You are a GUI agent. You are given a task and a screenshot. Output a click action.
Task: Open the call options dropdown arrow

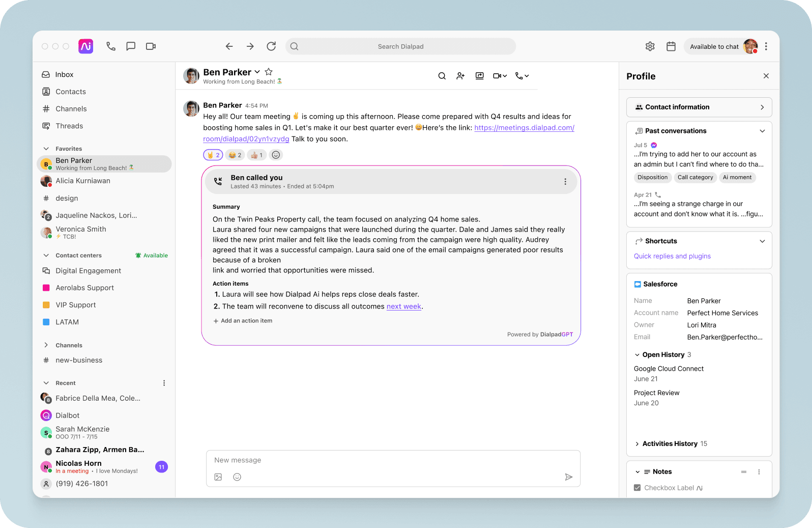tap(527, 76)
